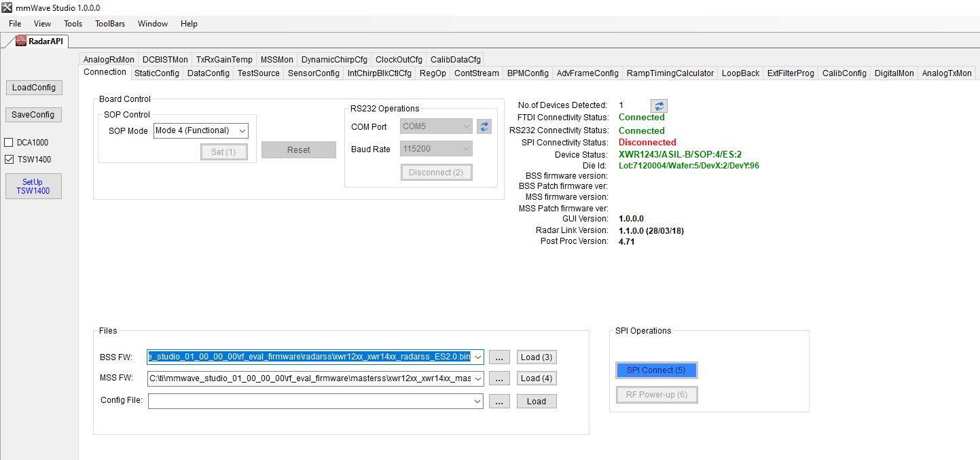Switch to the DataConfig tab
980x460 pixels.
pyautogui.click(x=208, y=73)
